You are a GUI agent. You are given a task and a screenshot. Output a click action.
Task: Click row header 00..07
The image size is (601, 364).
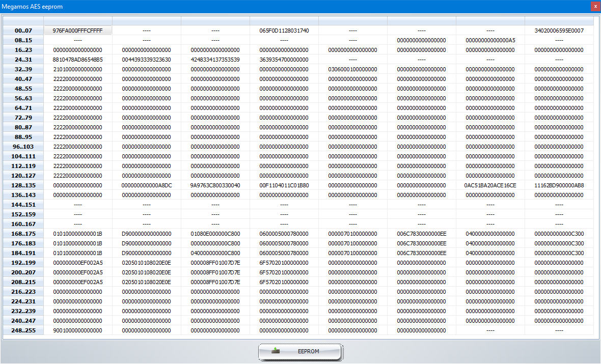pos(23,31)
